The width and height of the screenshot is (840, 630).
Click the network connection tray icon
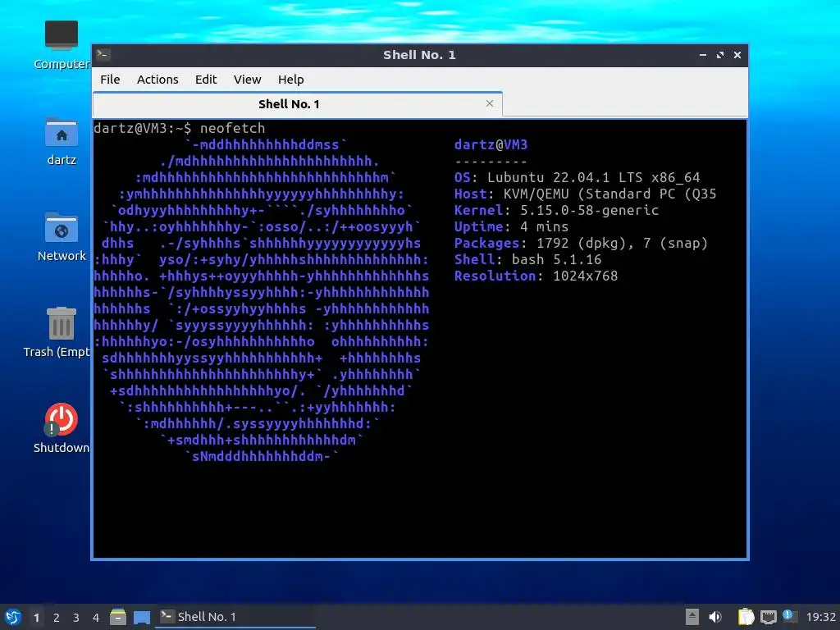768,617
